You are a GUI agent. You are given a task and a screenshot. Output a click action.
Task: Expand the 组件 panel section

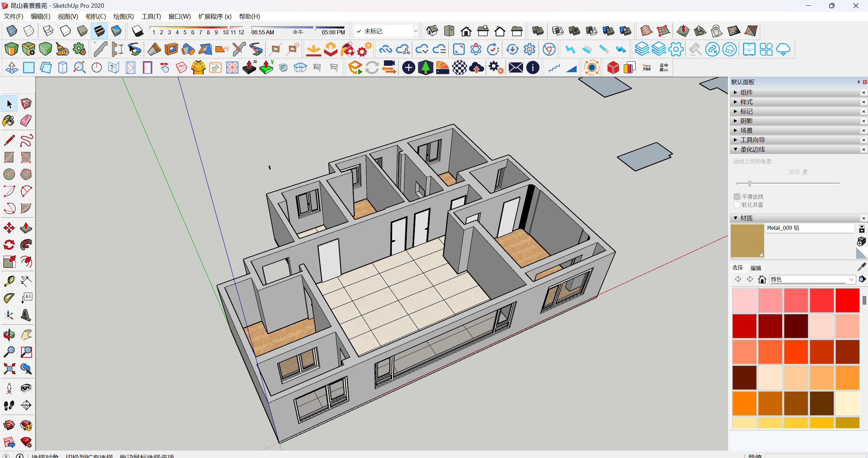pos(746,92)
